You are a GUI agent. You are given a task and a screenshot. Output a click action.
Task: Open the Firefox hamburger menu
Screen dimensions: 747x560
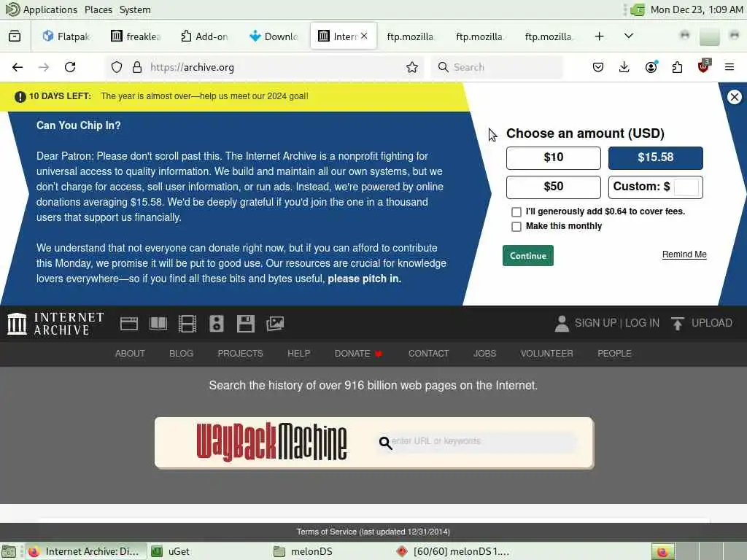pos(729,67)
